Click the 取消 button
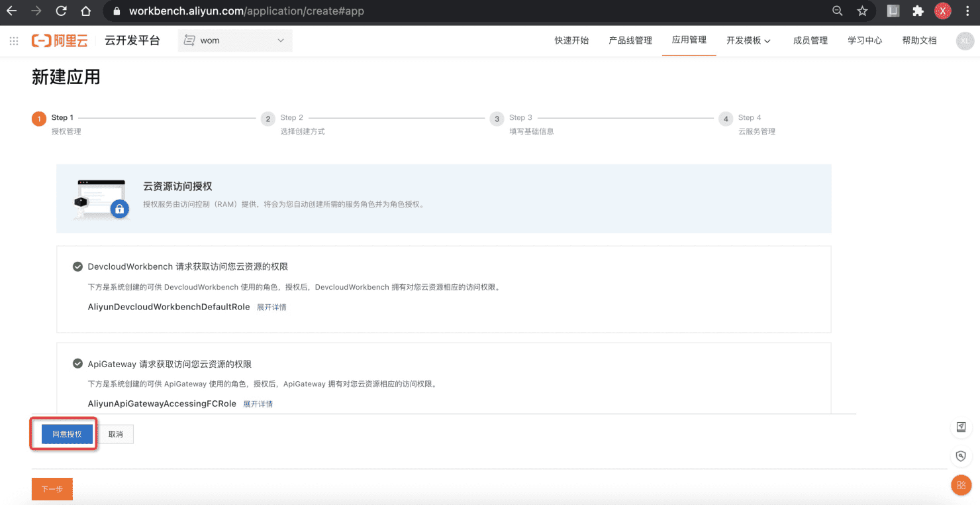This screenshot has height=505, width=980. (116, 434)
